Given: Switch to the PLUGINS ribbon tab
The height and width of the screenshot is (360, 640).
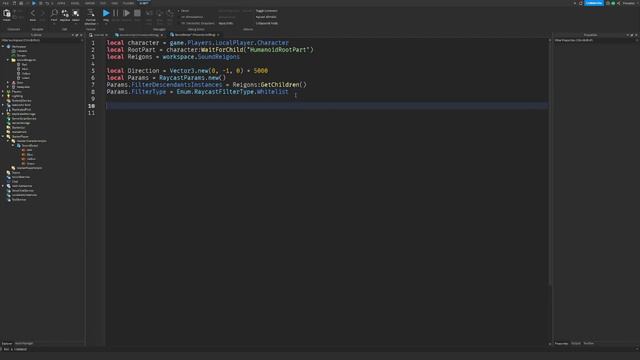Looking at the screenshot, I should [128, 3].
